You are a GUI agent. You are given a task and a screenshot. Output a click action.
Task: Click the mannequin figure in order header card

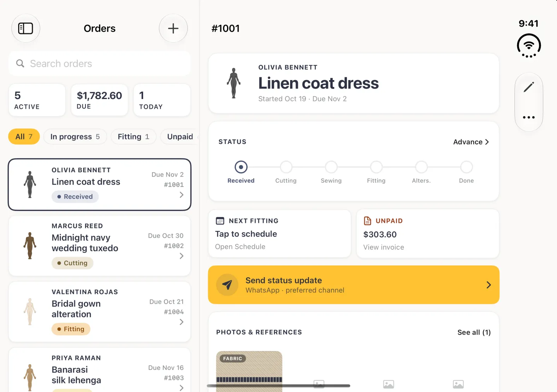pos(234,83)
